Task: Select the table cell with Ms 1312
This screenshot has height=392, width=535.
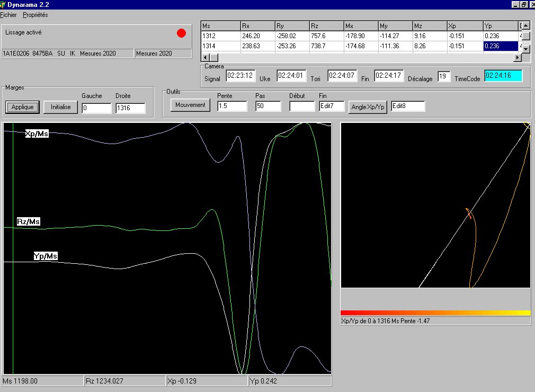Action: (221, 36)
